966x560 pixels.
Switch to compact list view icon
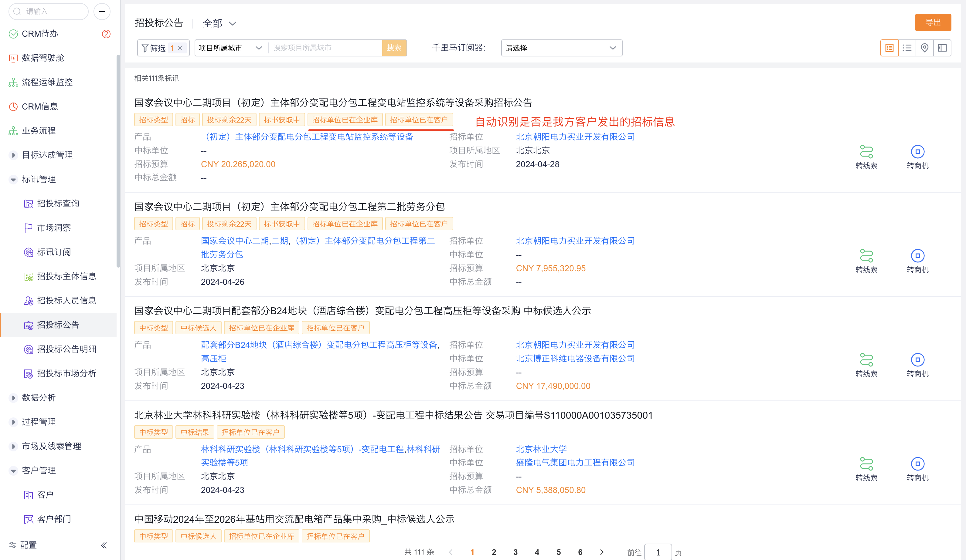point(907,48)
